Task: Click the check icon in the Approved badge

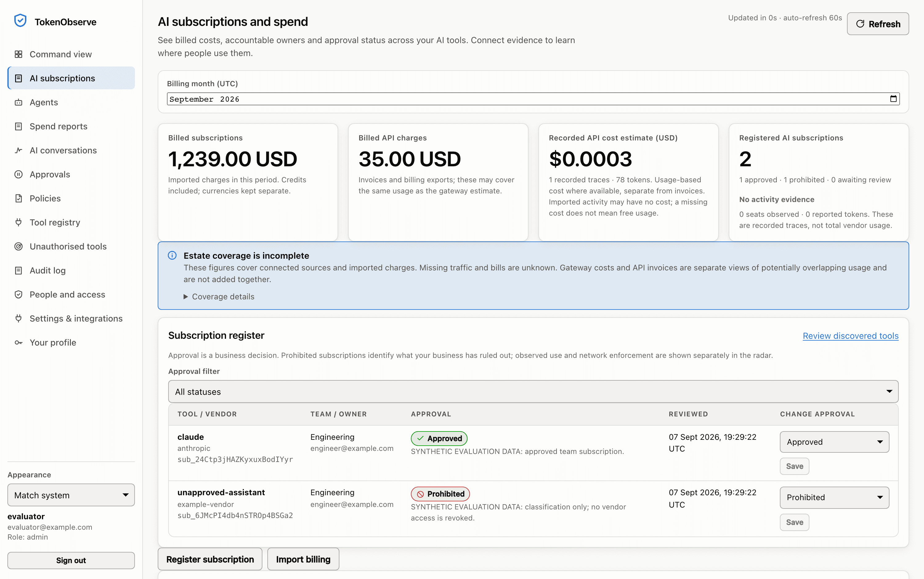Action: point(420,438)
